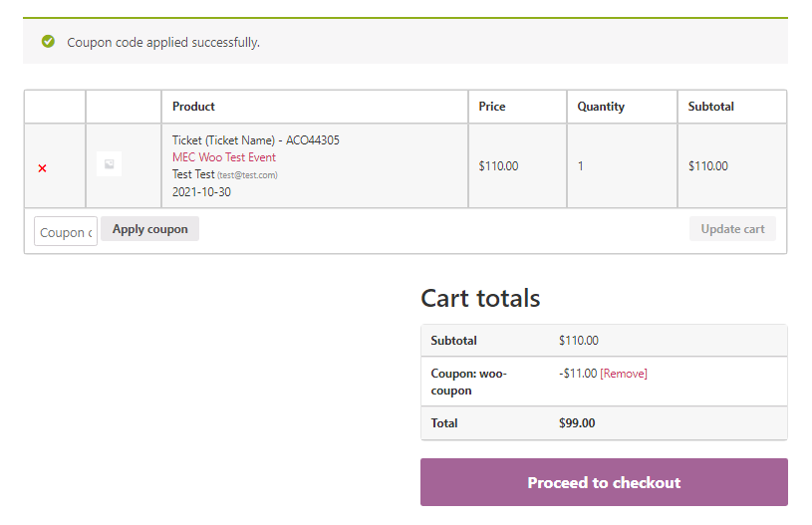Click the quantity value of 1
Image resolution: width=812 pixels, height=525 pixels.
[x=581, y=166]
